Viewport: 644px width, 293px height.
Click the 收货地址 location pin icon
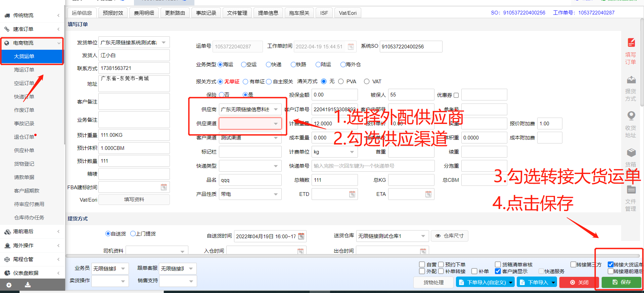click(x=631, y=116)
